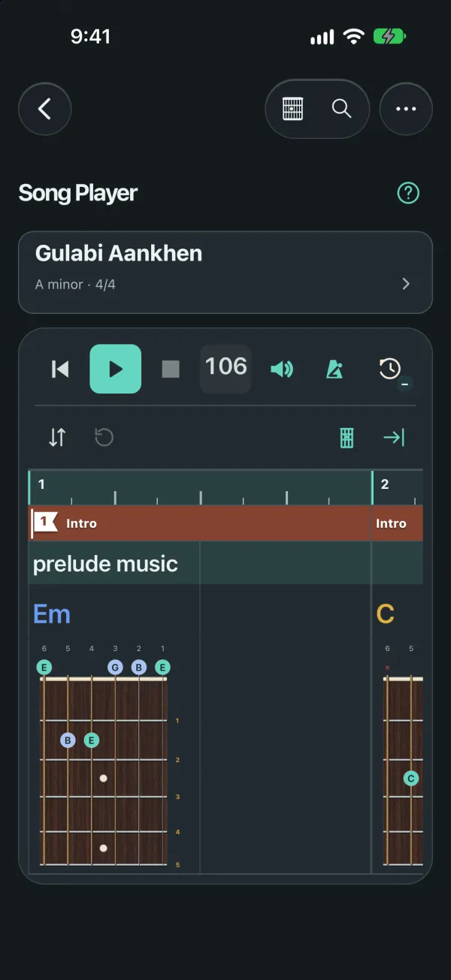Open the count-in timer clock icon
The width and height of the screenshot is (451, 980).
391,369
